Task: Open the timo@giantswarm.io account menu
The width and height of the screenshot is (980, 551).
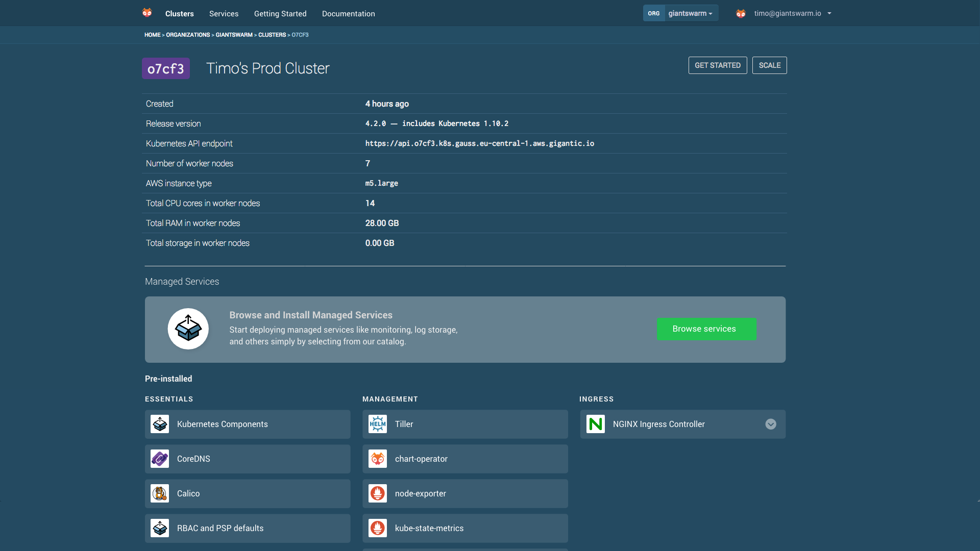Action: (x=793, y=13)
